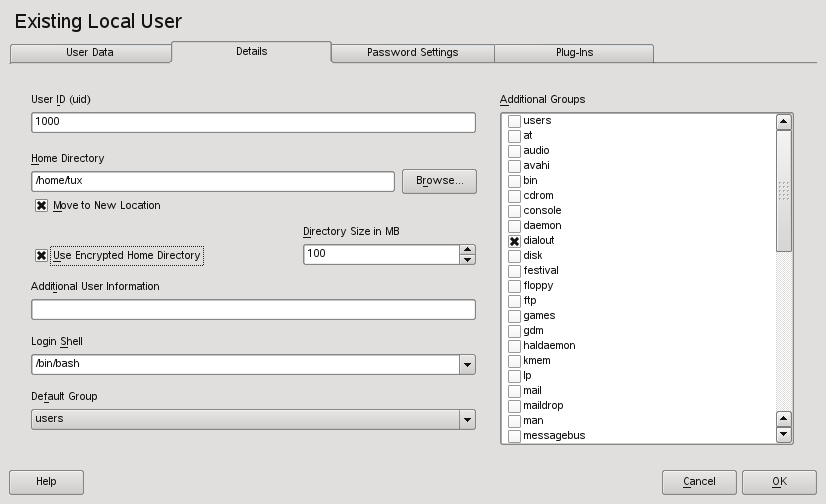Click the lower scroll-up arrow in groups list
Image resolution: width=826 pixels, height=504 pixels.
pos(783,419)
